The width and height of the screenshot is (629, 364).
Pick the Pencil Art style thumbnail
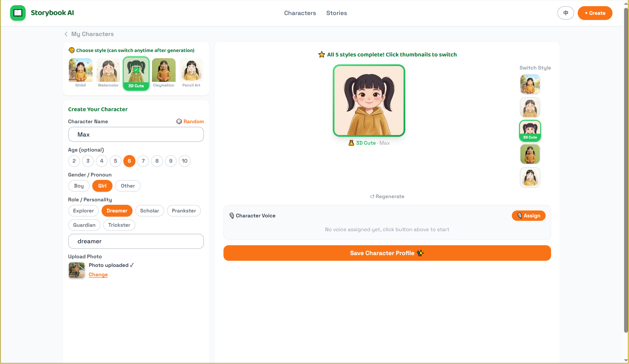191,70
